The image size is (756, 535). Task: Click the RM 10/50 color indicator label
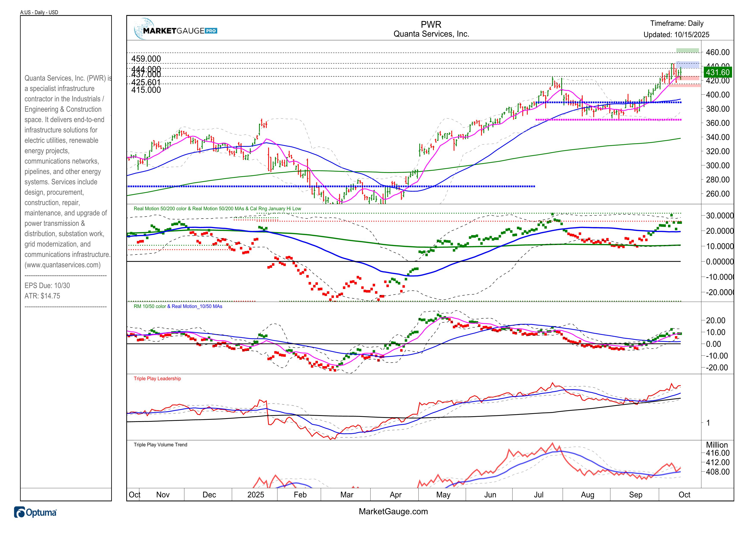tap(150, 306)
